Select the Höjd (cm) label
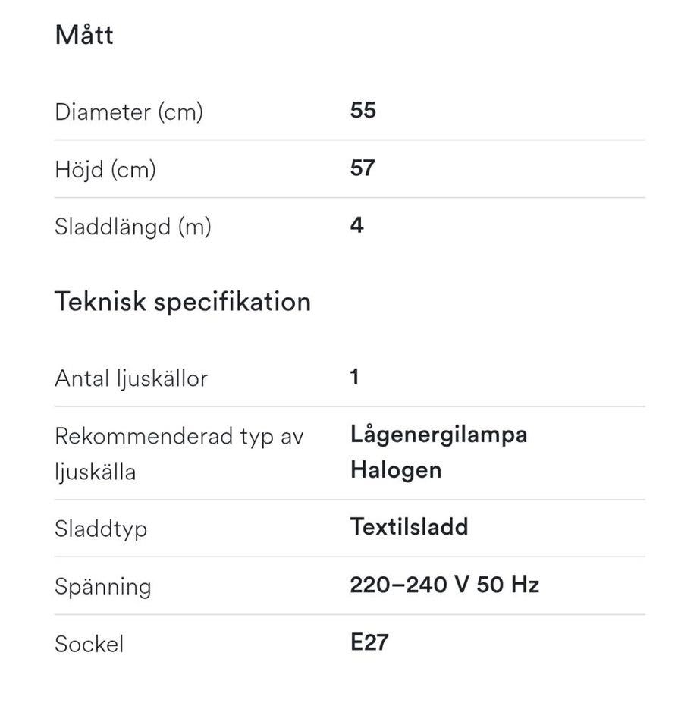 pyautogui.click(x=105, y=169)
